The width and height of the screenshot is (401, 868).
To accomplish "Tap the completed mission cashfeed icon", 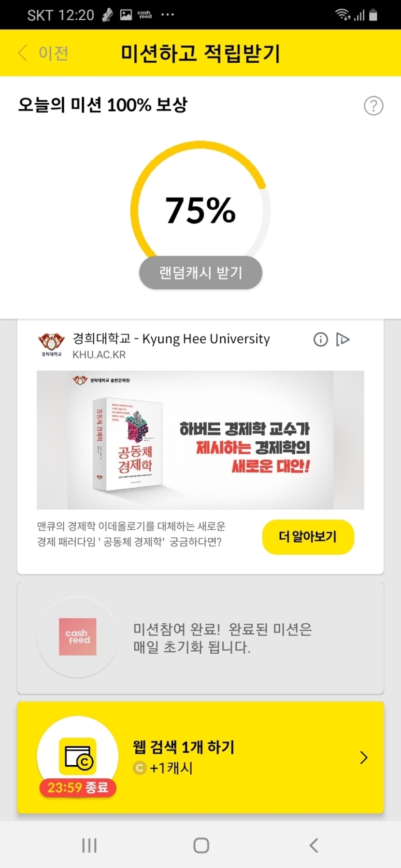I will click(77, 636).
